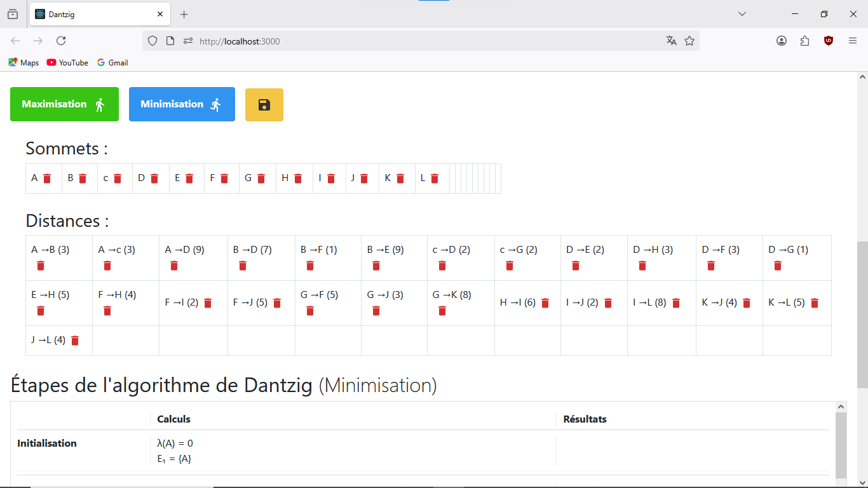Delete the G →F (5) distance

(310, 311)
